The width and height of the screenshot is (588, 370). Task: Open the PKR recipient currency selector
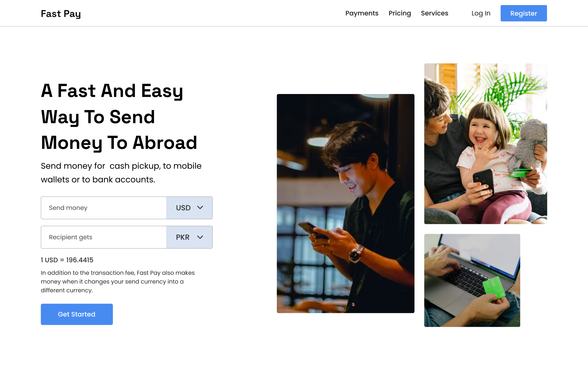coord(189,237)
